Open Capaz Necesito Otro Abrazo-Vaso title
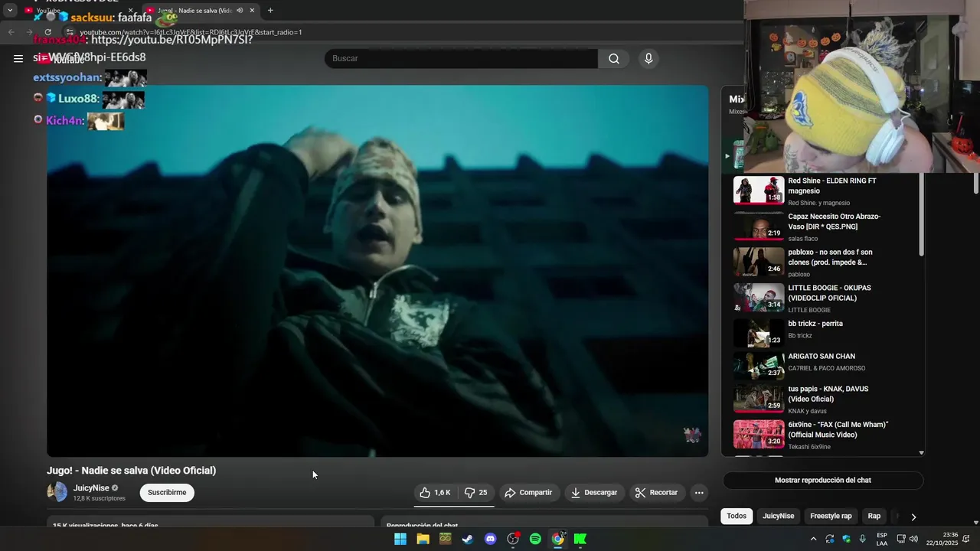 click(x=835, y=222)
